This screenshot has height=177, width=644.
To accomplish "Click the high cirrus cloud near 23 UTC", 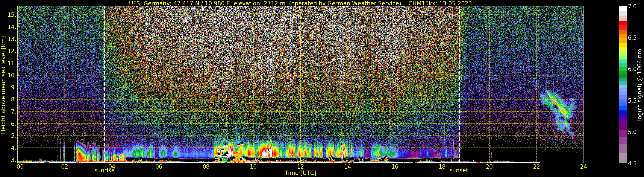I will [558, 113].
